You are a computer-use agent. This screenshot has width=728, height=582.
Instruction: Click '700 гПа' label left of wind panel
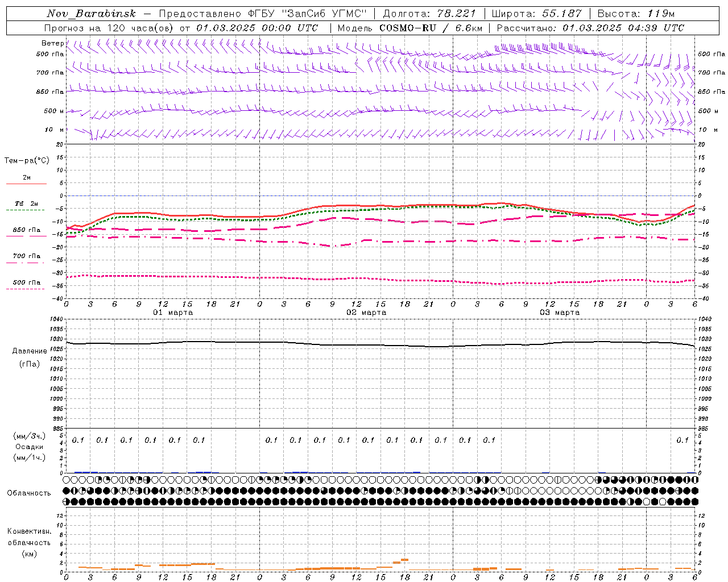click(50, 73)
